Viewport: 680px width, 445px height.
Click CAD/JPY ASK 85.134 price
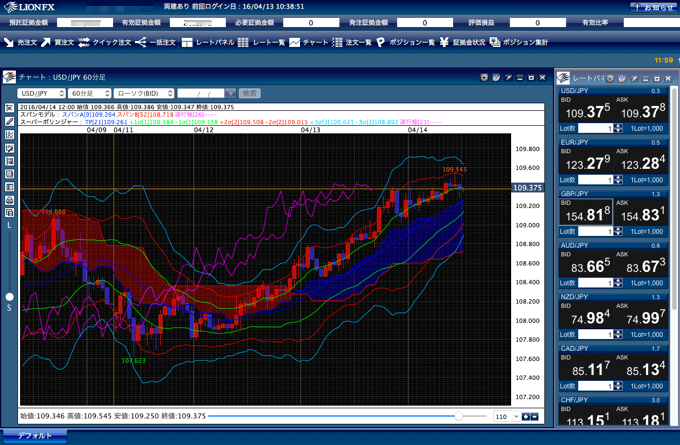[641, 367]
